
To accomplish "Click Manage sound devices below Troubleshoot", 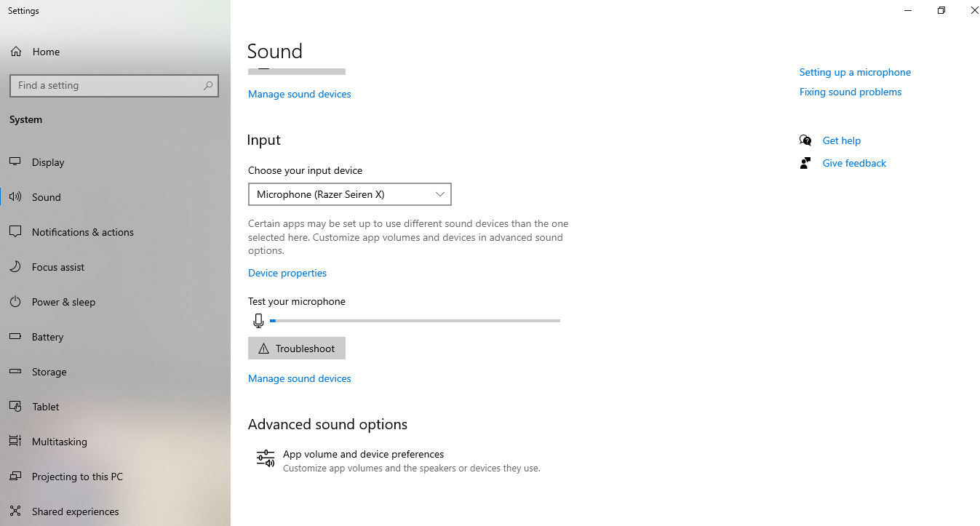I will coord(300,378).
